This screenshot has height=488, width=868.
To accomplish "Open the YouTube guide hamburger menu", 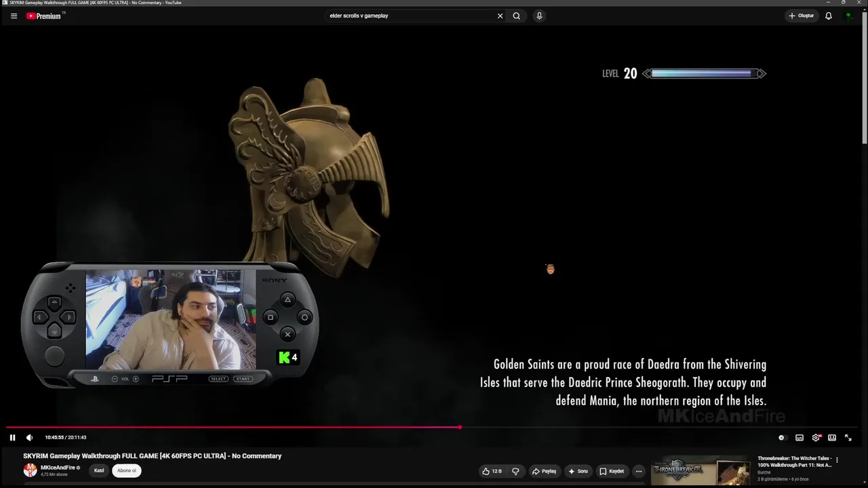I will pyautogui.click(x=14, y=16).
